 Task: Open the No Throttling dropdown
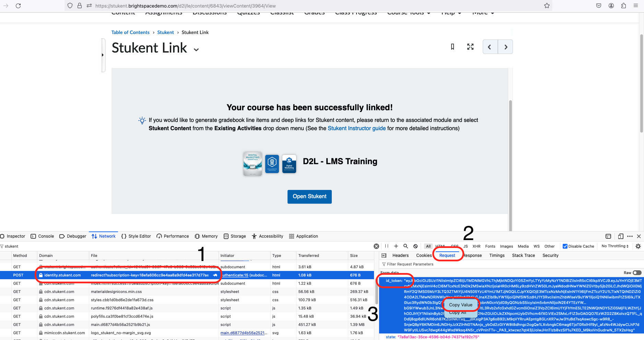pos(615,246)
